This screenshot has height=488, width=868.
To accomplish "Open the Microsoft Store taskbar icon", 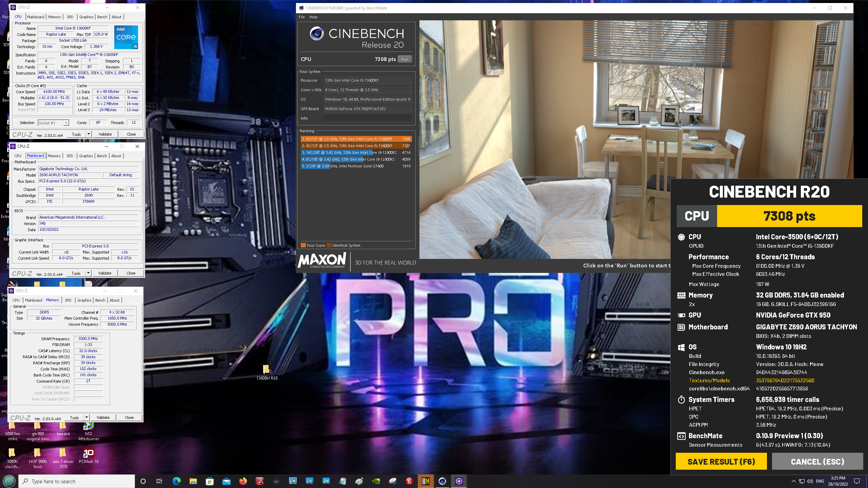I will pos(210,481).
